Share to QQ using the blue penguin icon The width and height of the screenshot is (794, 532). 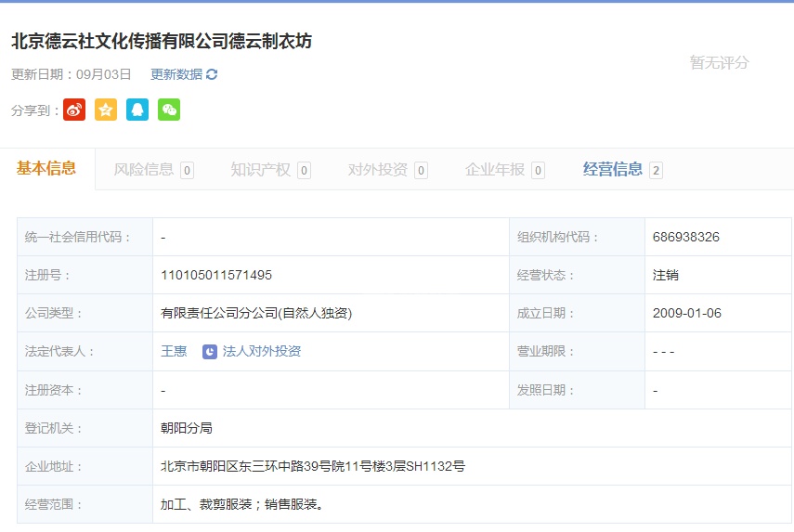[x=137, y=110]
